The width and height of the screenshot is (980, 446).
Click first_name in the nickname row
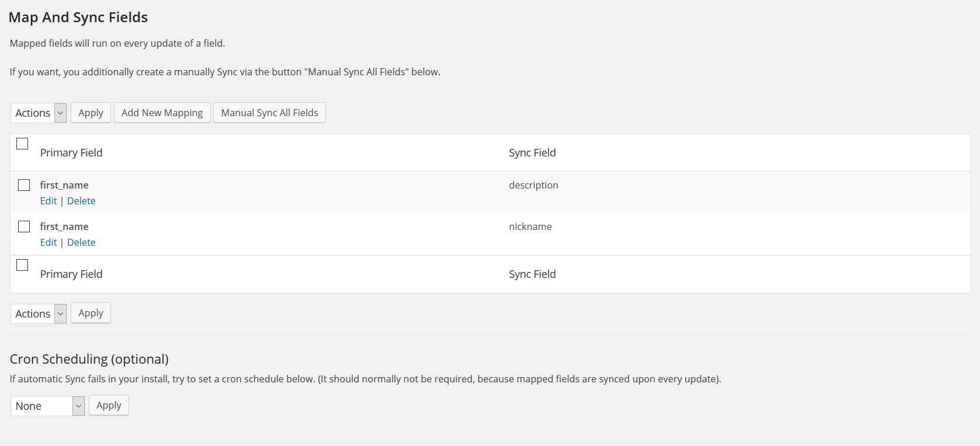(64, 227)
